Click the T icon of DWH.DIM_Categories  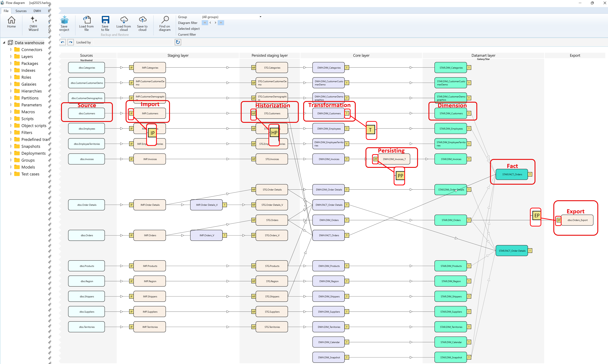(x=347, y=68)
